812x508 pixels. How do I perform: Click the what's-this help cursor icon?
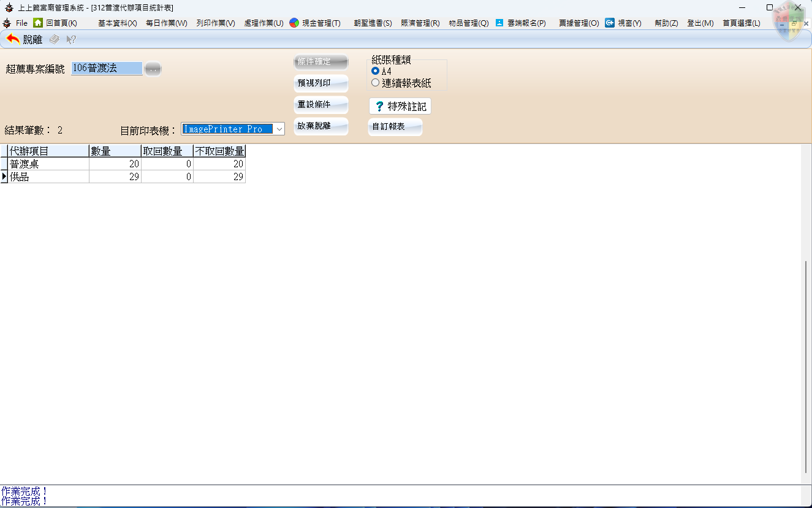(71, 39)
